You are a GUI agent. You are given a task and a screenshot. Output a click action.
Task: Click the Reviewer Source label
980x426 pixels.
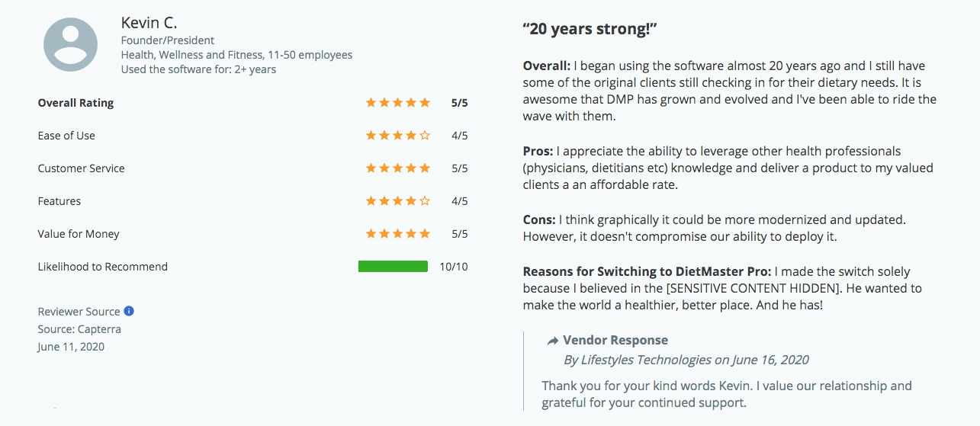tap(79, 312)
